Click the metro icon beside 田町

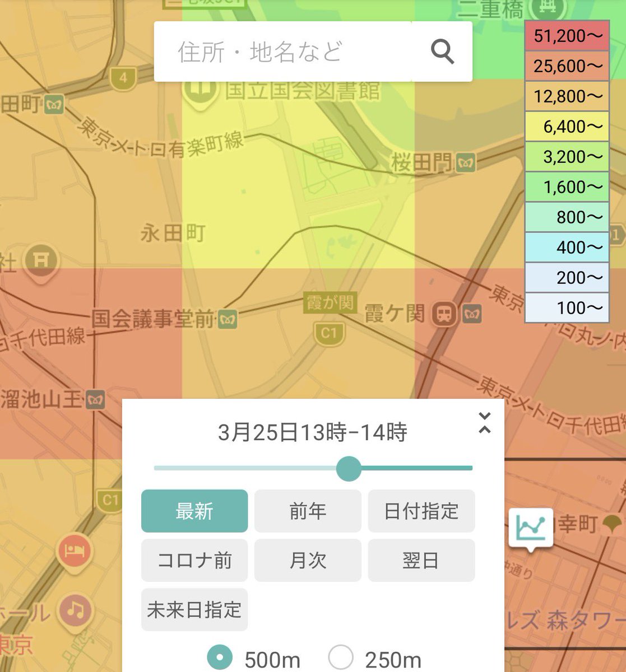pyautogui.click(x=54, y=104)
